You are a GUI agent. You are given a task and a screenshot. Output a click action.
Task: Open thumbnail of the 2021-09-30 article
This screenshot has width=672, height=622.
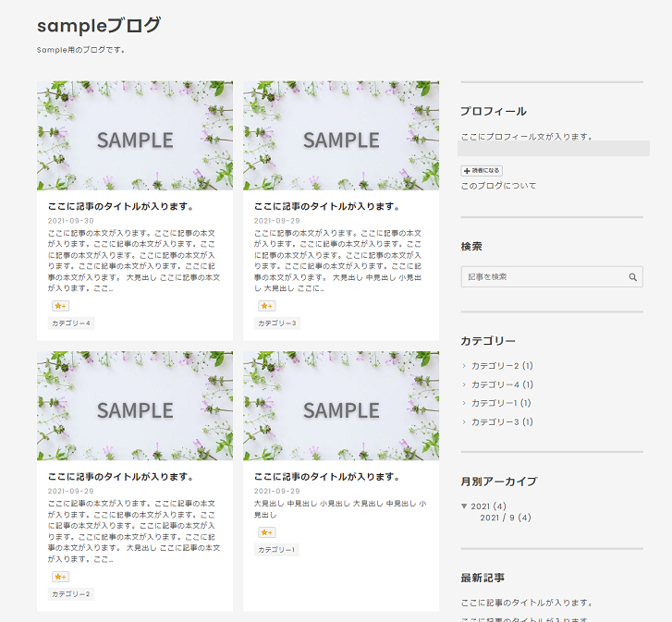pyautogui.click(x=135, y=135)
